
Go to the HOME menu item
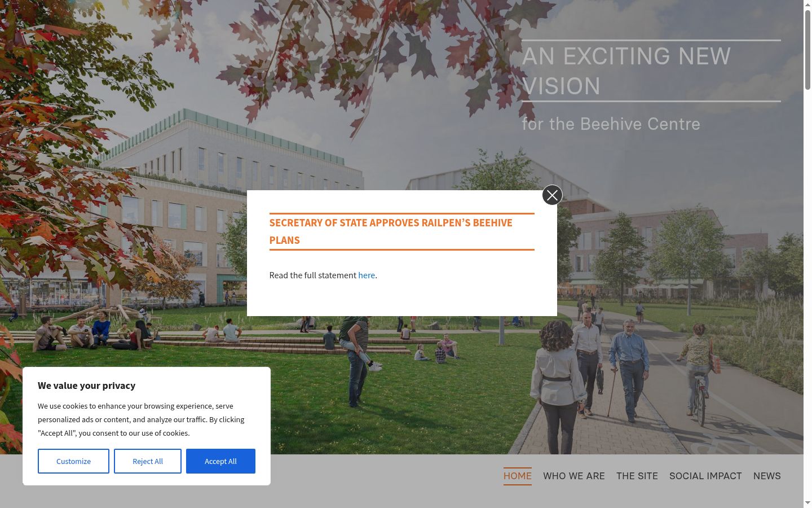[x=518, y=476]
